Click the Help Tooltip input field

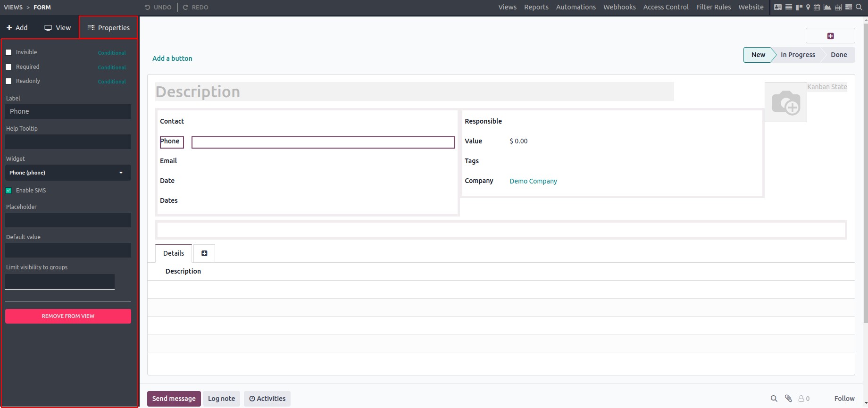[x=68, y=142]
